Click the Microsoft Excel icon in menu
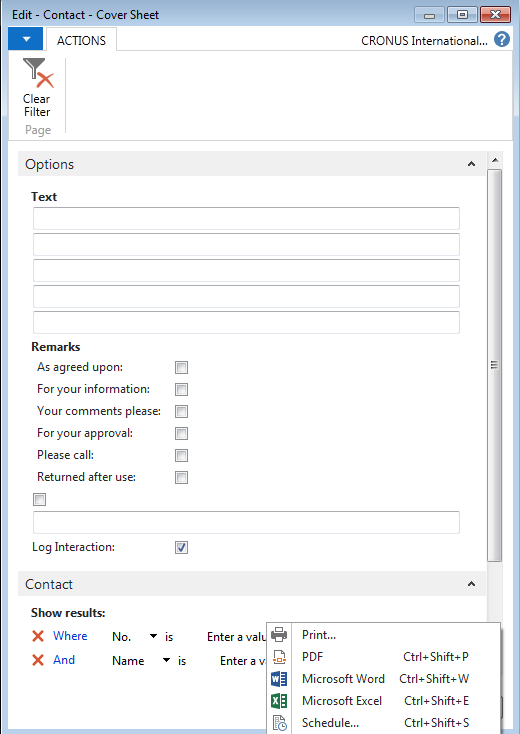520x734 pixels. [279, 701]
